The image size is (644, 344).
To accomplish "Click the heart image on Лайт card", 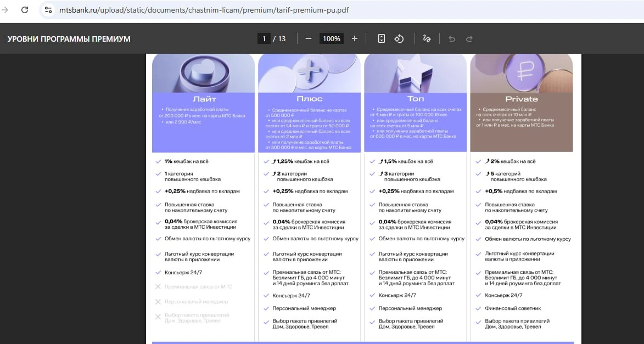I will click(203, 72).
